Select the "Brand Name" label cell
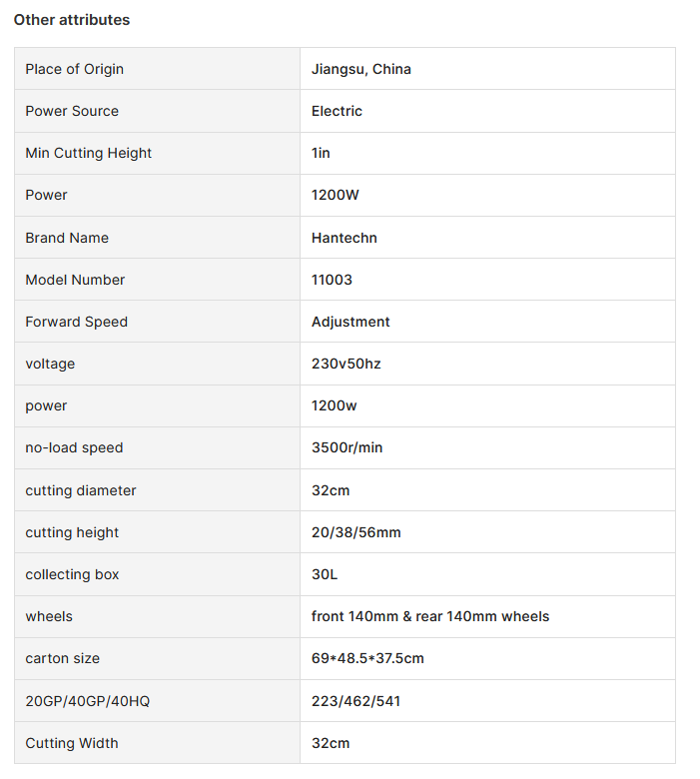This screenshot has width=700, height=779. (x=67, y=238)
